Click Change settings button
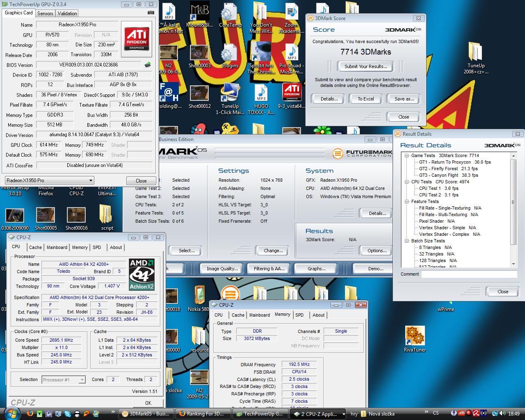The image size is (525, 420). click(x=273, y=251)
